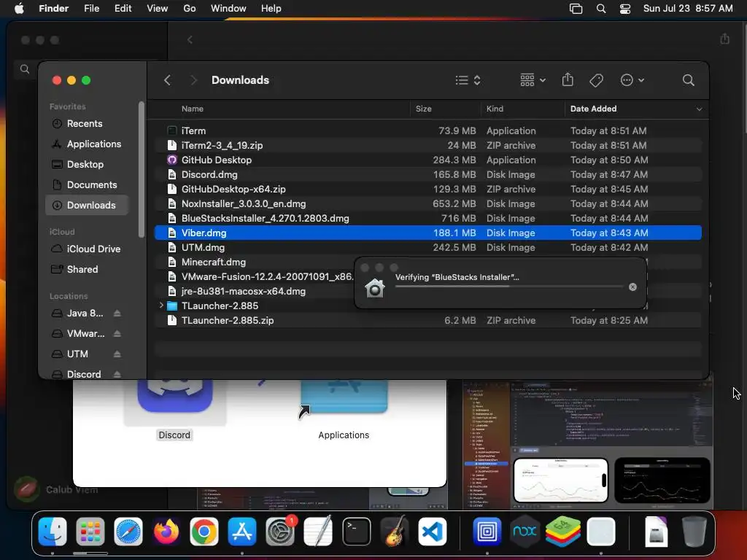Open the Edit Tags toolbar button
747x560 pixels.
(x=597, y=80)
